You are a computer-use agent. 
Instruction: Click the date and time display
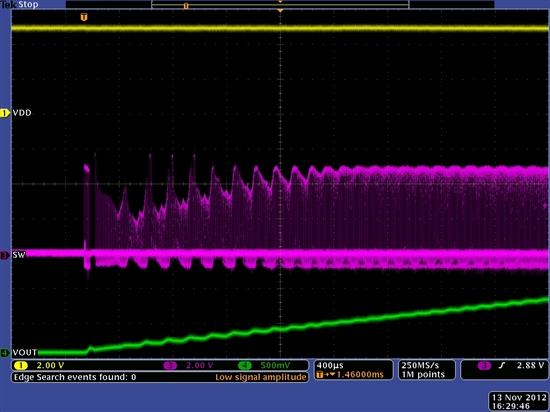519,402
